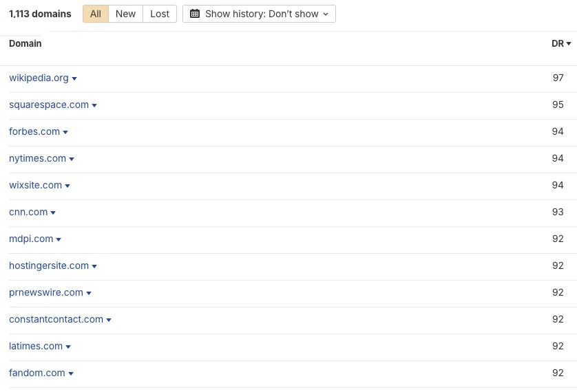Viewport: 577px width, 392px height.
Task: Switch to the New domains tab
Action: 125,14
